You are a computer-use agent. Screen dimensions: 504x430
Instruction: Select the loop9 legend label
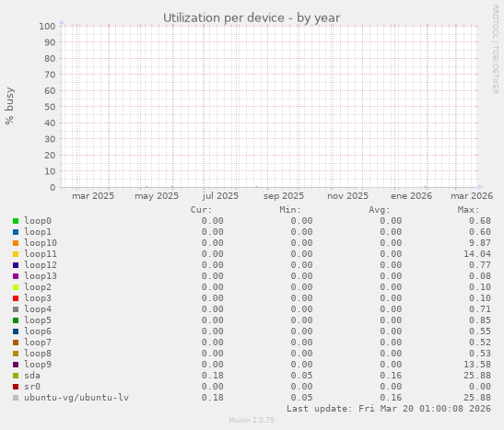click(38, 365)
